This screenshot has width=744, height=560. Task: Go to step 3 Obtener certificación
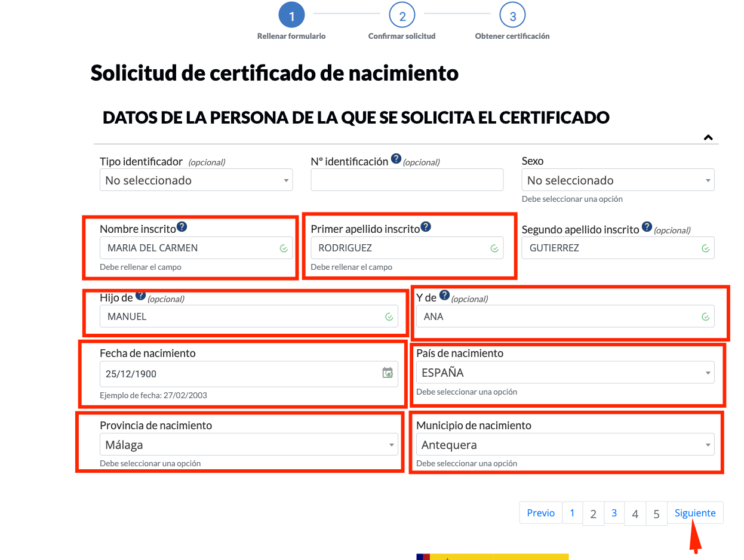512,16
